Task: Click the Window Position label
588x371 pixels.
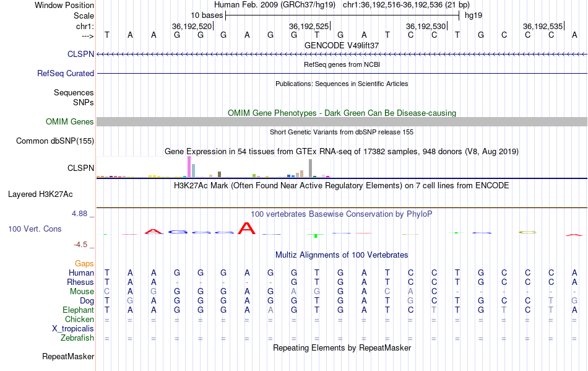Action: (x=64, y=5)
